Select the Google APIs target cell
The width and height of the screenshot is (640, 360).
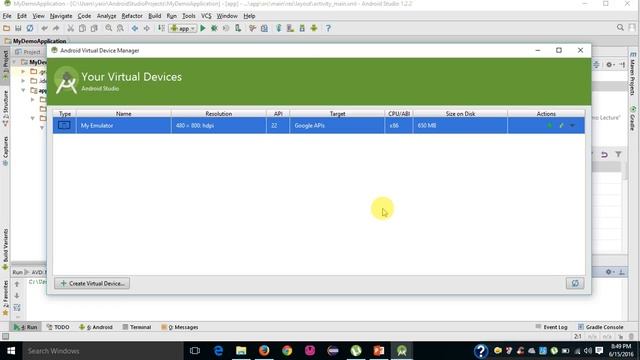tap(337, 125)
